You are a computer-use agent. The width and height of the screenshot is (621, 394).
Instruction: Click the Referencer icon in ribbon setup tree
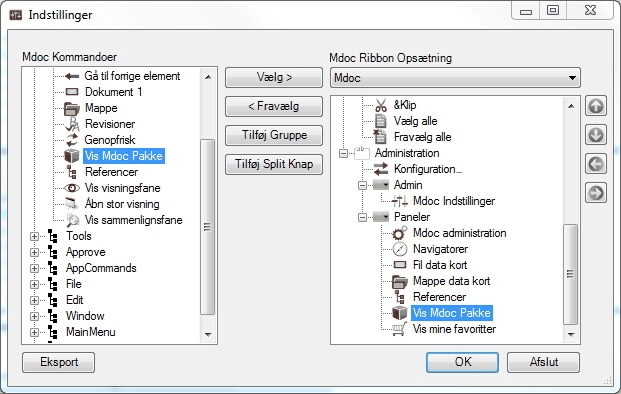pyautogui.click(x=400, y=297)
